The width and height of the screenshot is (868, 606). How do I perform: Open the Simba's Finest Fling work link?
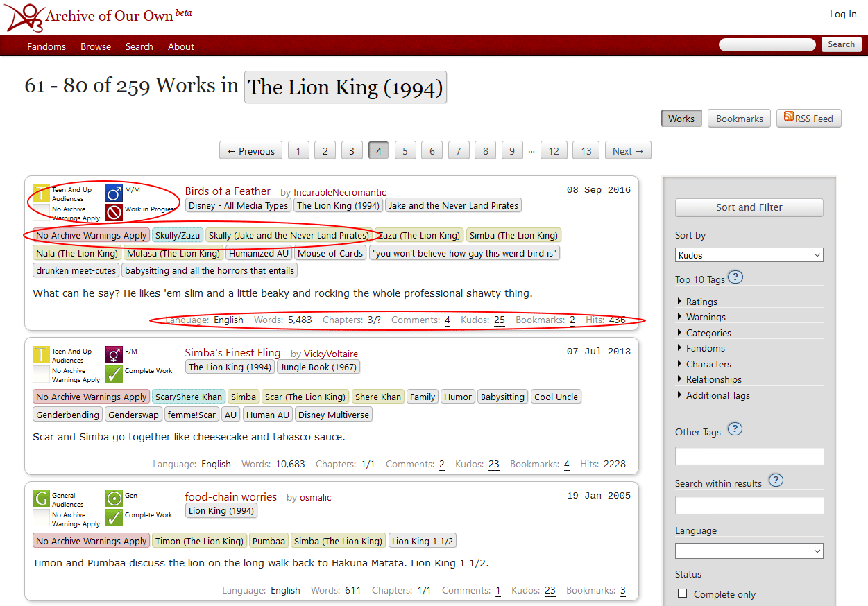pyautogui.click(x=232, y=353)
